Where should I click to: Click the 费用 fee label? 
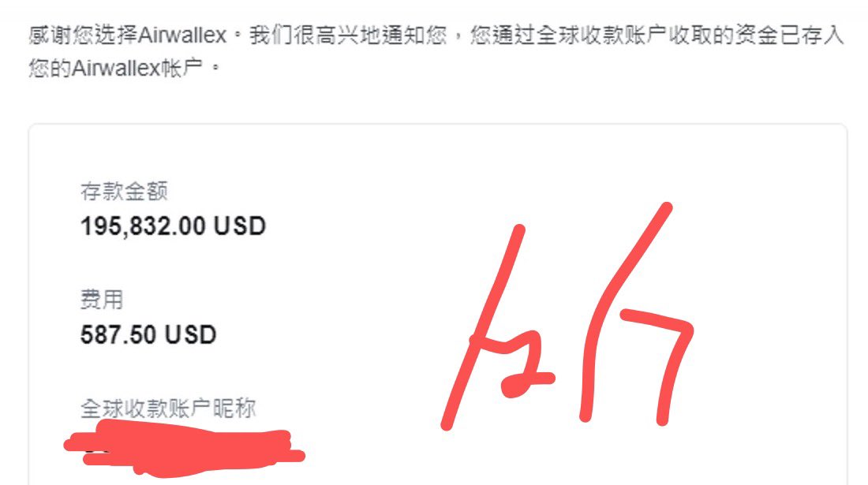(x=102, y=299)
